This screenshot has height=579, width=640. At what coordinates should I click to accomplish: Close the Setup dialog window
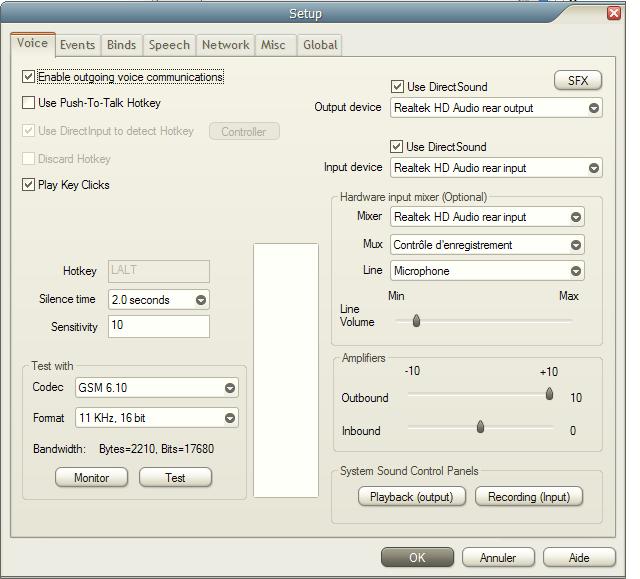click(614, 13)
